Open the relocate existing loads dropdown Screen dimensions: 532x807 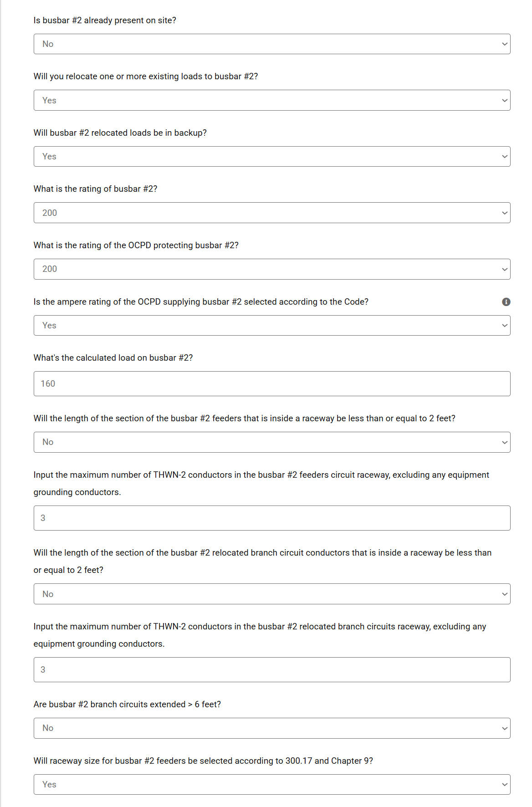click(x=272, y=100)
